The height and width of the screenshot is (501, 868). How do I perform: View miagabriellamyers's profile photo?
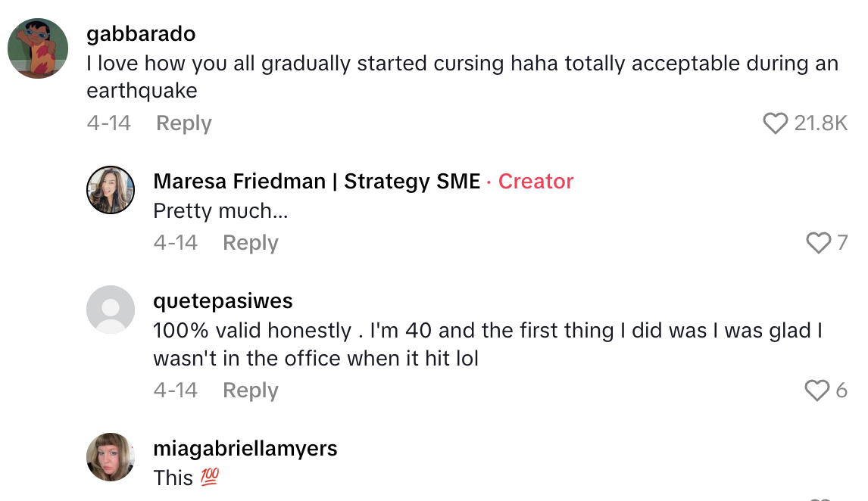[111, 456]
